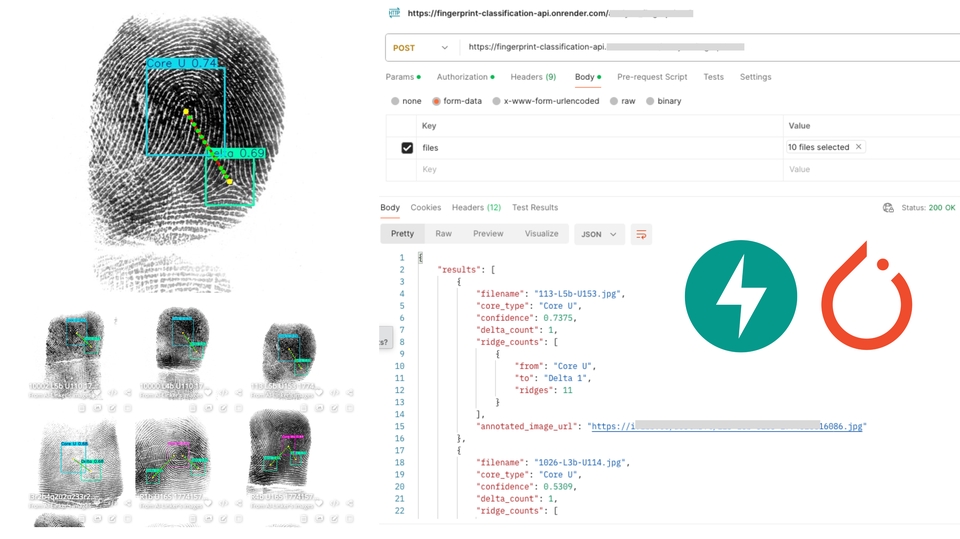Remove the '10 files selected' value with X
The height and width of the screenshot is (539, 960).
858,147
